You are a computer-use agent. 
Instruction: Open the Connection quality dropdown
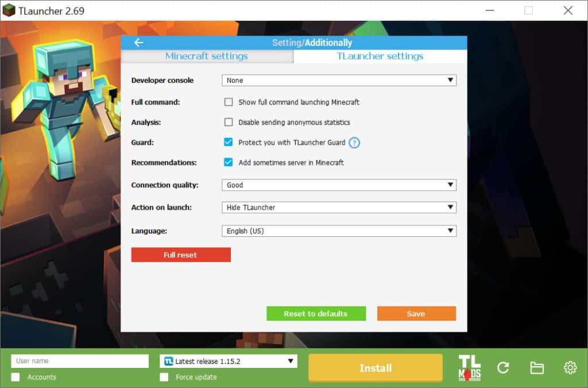tap(339, 185)
